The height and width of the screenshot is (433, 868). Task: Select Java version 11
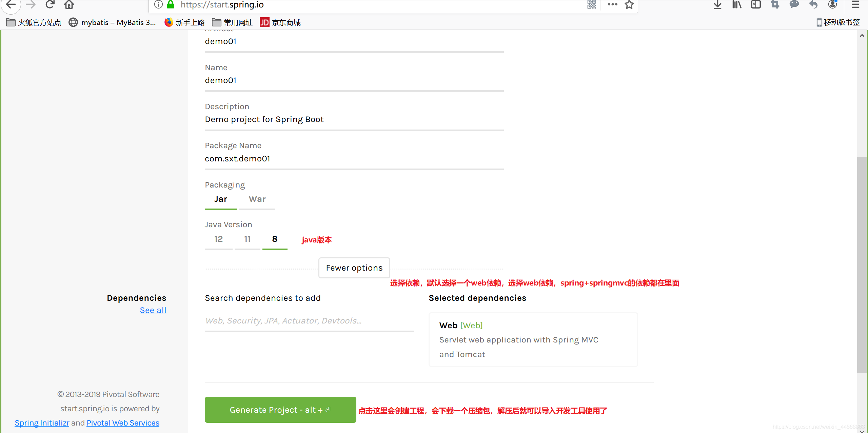247,239
